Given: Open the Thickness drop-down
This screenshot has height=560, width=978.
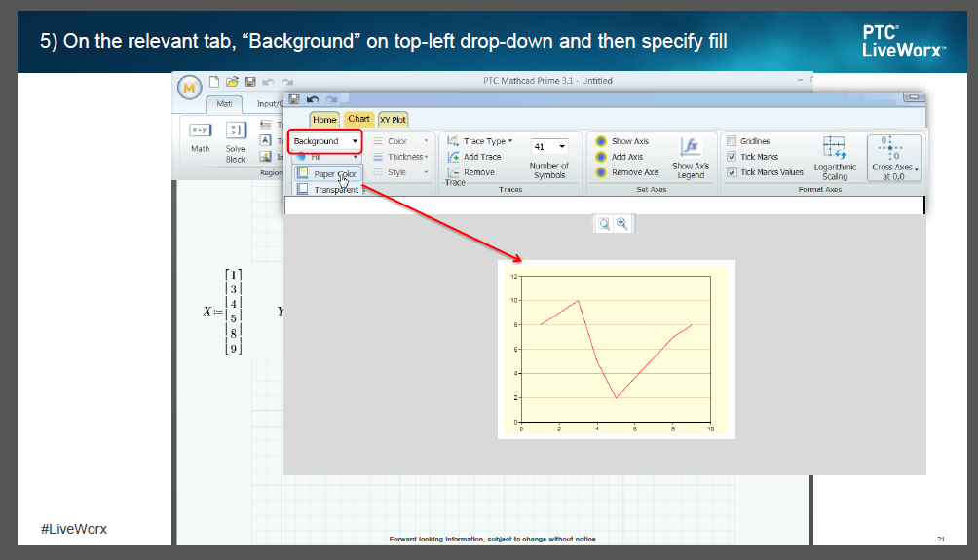Looking at the screenshot, I should tap(401, 157).
